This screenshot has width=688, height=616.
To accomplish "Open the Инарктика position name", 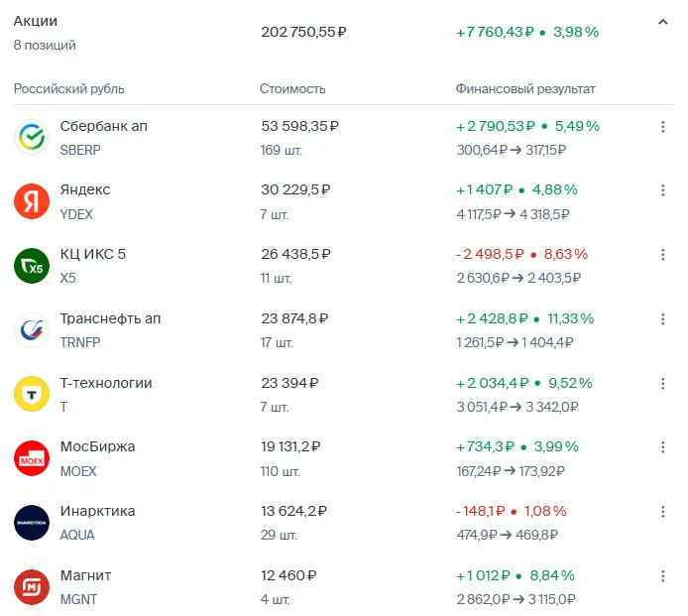I will point(97,511).
